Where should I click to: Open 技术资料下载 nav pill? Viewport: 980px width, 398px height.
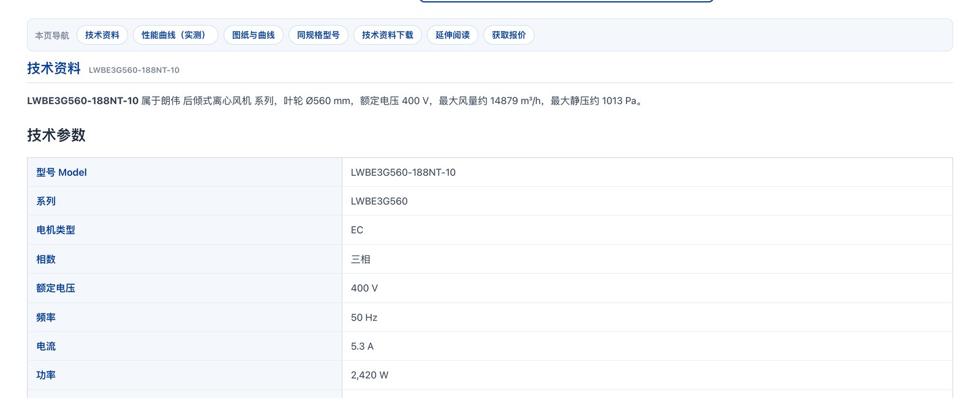click(388, 35)
